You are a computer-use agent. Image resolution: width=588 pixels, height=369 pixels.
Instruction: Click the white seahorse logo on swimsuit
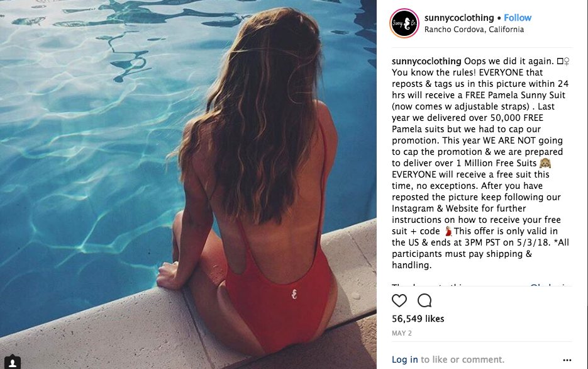[x=294, y=294]
